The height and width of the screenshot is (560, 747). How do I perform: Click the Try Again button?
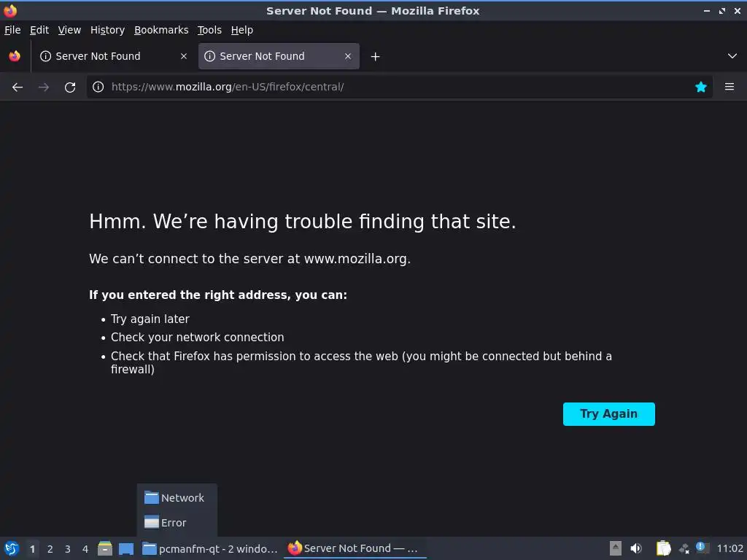pos(609,414)
